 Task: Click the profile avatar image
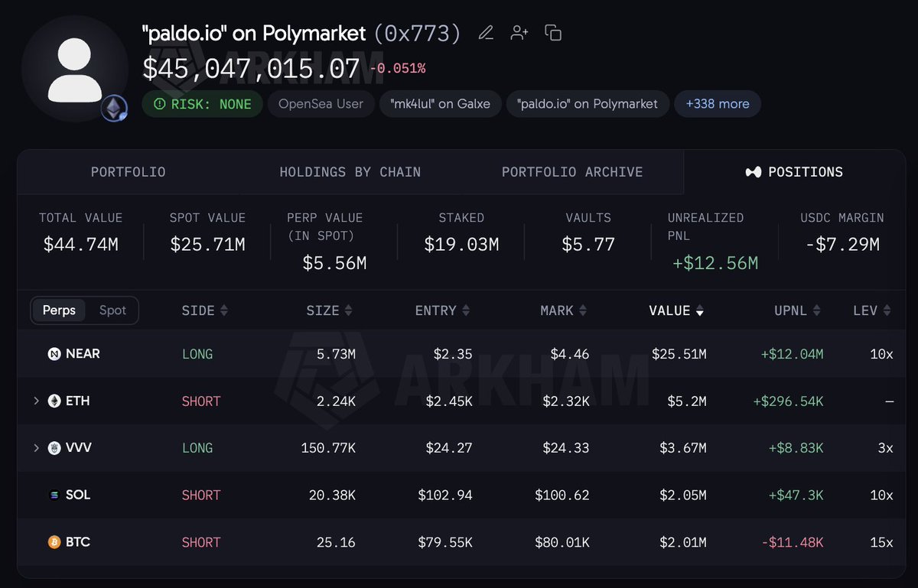(x=75, y=69)
